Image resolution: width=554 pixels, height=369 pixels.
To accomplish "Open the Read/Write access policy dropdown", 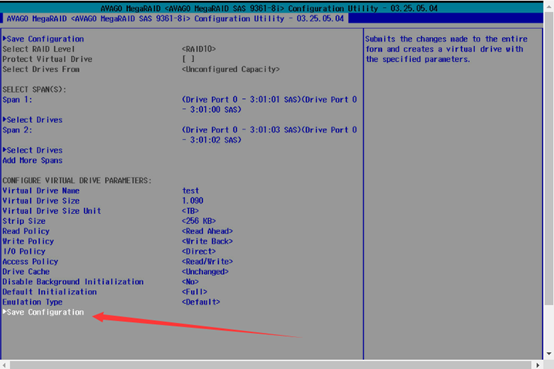I will tap(207, 262).
